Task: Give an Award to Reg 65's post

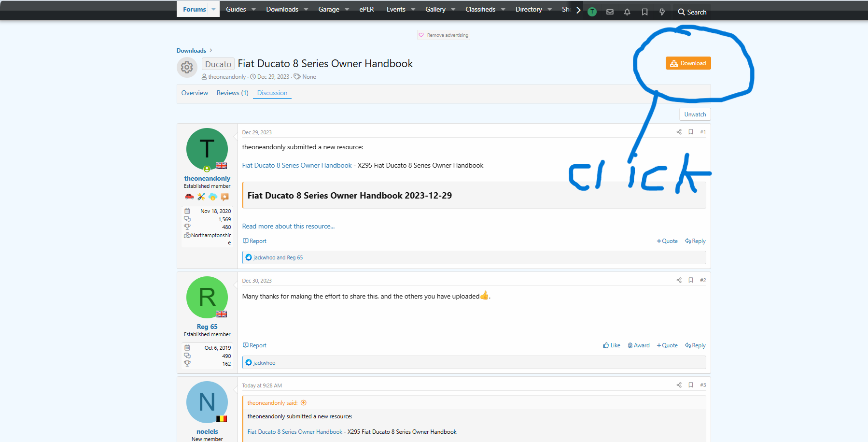Action: coord(639,345)
